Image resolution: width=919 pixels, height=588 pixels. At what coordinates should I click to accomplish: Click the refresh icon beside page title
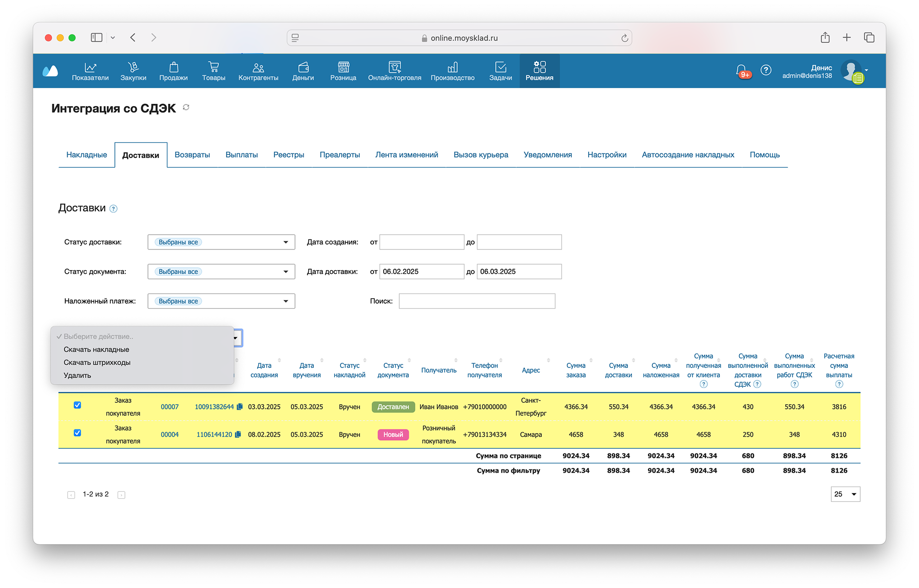pos(186,107)
